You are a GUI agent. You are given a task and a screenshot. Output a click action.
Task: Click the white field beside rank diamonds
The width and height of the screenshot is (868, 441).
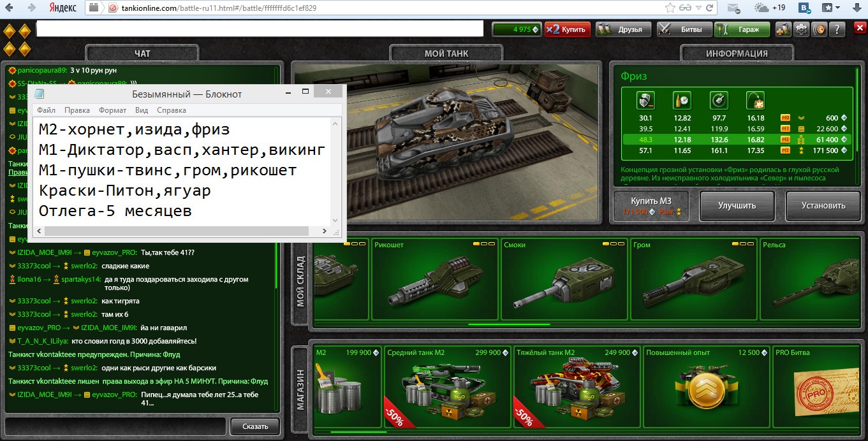[260, 29]
